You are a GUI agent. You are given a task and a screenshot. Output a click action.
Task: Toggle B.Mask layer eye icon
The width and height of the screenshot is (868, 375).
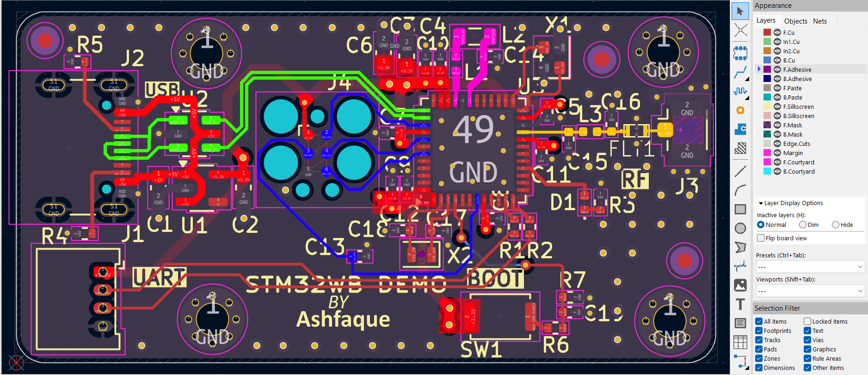click(777, 134)
